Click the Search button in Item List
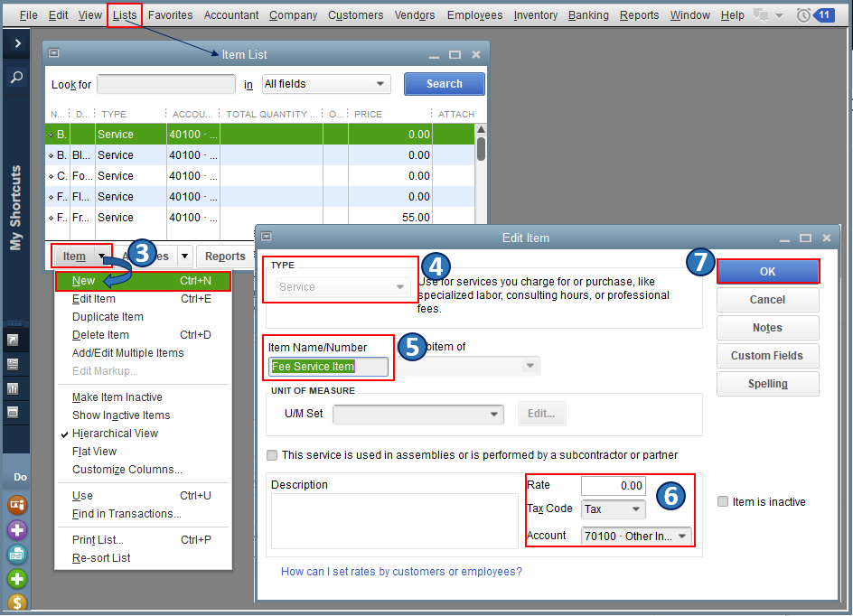This screenshot has height=616, width=853. [444, 84]
